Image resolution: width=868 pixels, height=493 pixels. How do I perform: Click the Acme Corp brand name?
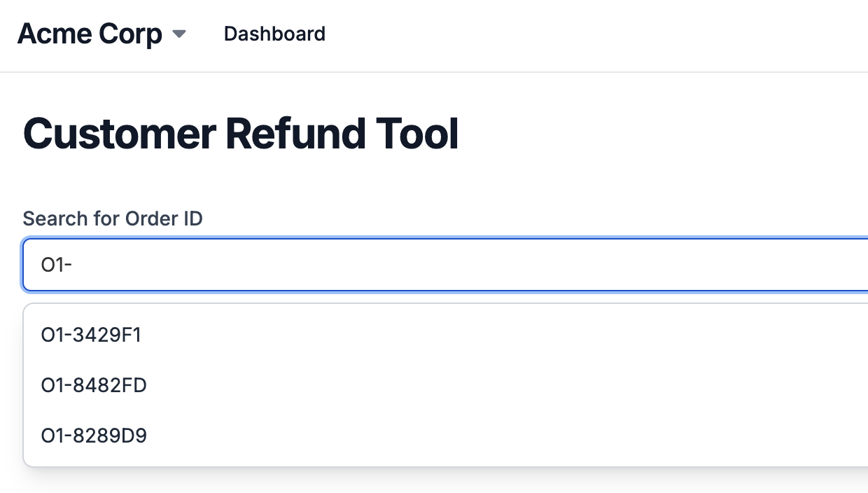[x=90, y=34]
